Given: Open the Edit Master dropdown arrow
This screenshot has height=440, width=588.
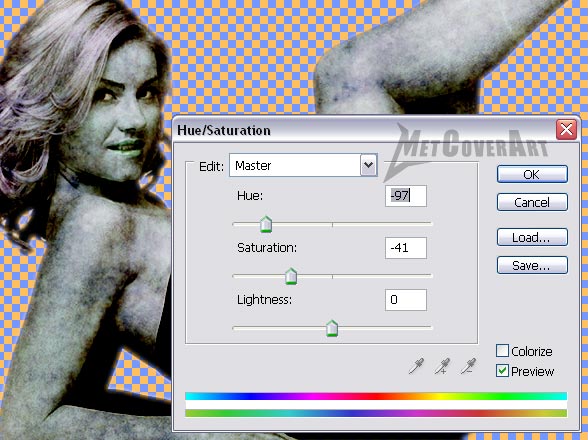Looking at the screenshot, I should (x=368, y=165).
